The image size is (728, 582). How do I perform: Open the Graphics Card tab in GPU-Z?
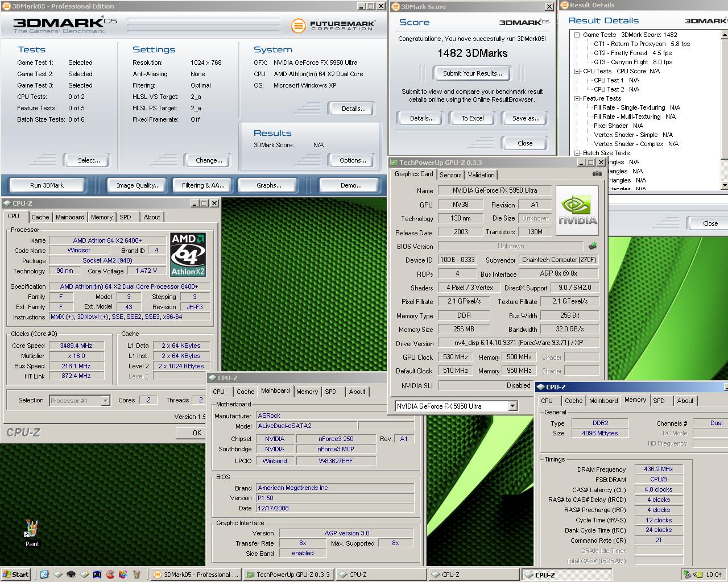pyautogui.click(x=414, y=174)
